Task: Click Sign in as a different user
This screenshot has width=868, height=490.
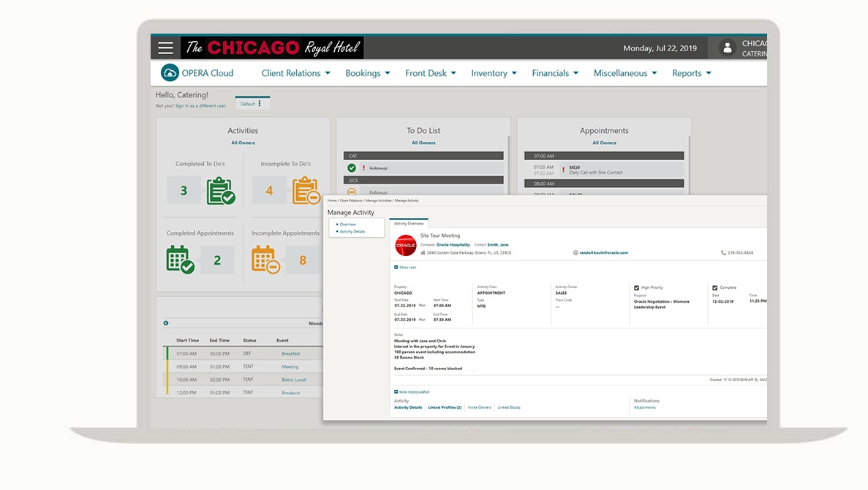Action: pos(200,106)
